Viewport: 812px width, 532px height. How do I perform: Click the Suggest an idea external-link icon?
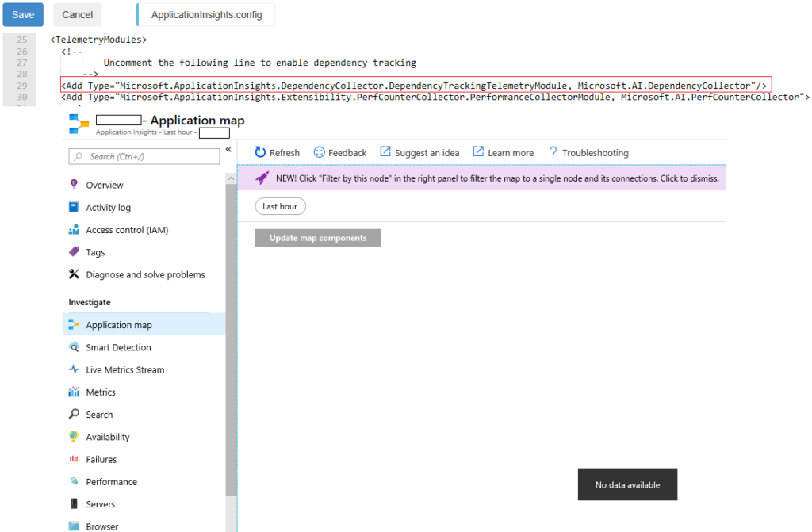click(385, 151)
